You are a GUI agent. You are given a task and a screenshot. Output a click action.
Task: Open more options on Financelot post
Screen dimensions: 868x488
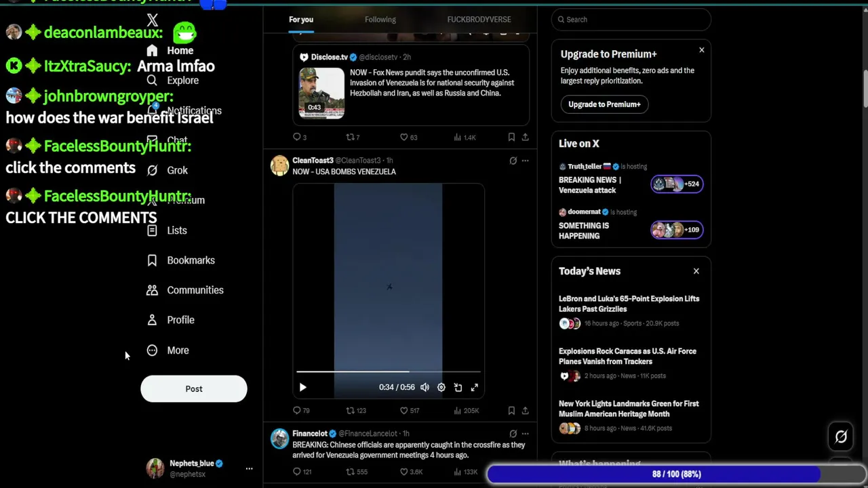[x=525, y=434]
